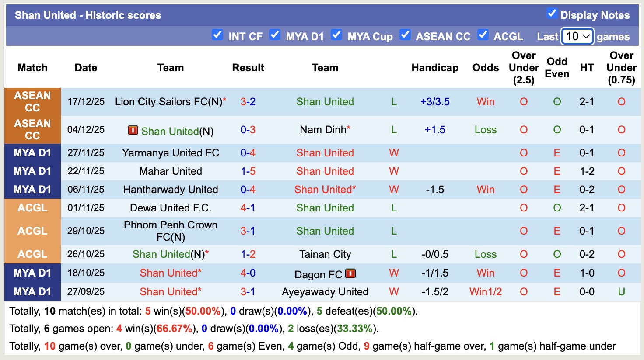Image resolution: width=644 pixels, height=360 pixels.
Task: Open the Last games count dropdown
Action: pyautogui.click(x=577, y=37)
